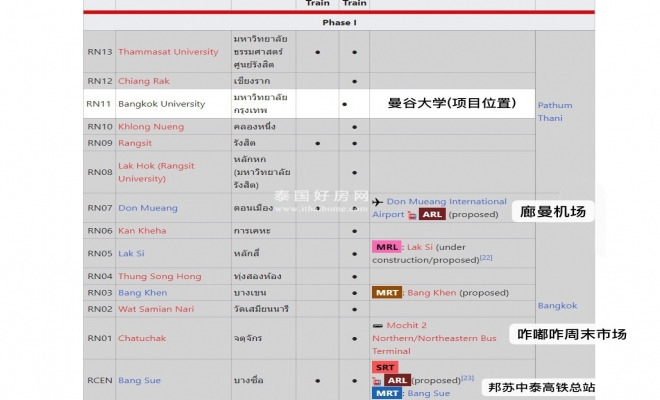The width and height of the screenshot is (660, 400).
Task: Click the ARL badge in the Bang Sue row
Action: point(397,380)
